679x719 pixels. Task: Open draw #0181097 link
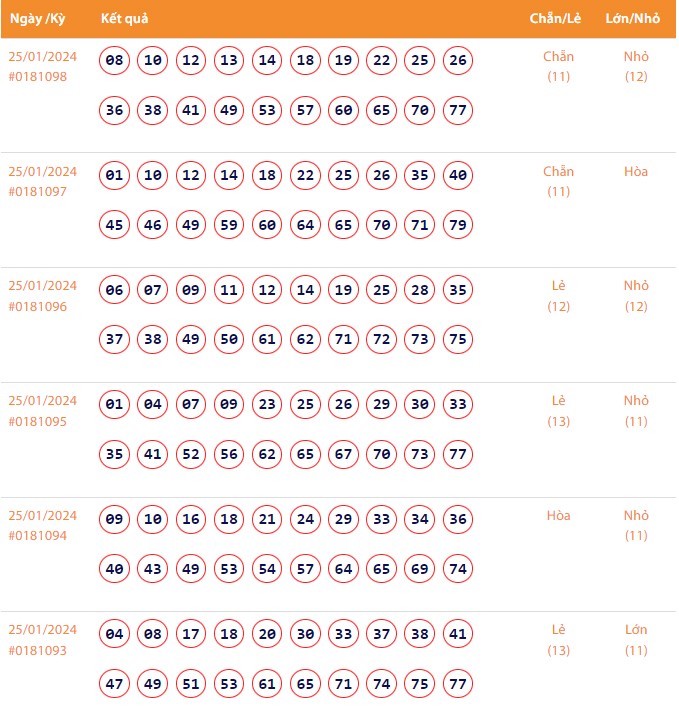point(38,191)
